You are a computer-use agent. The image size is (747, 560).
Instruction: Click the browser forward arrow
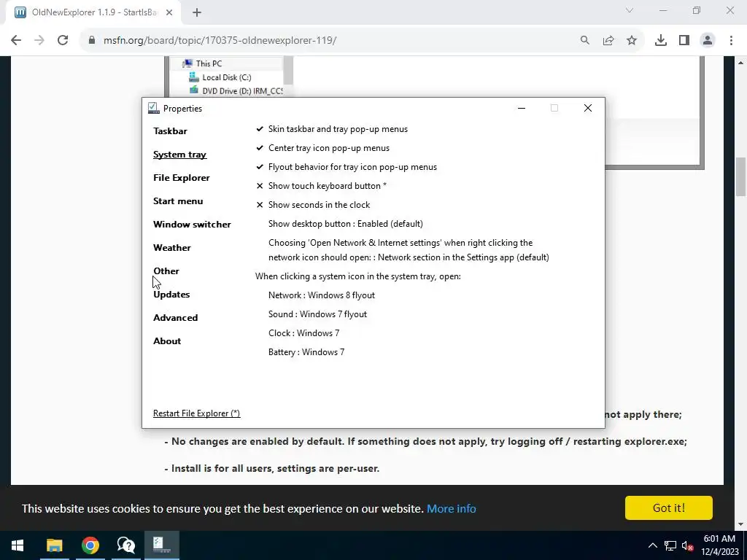coord(39,41)
